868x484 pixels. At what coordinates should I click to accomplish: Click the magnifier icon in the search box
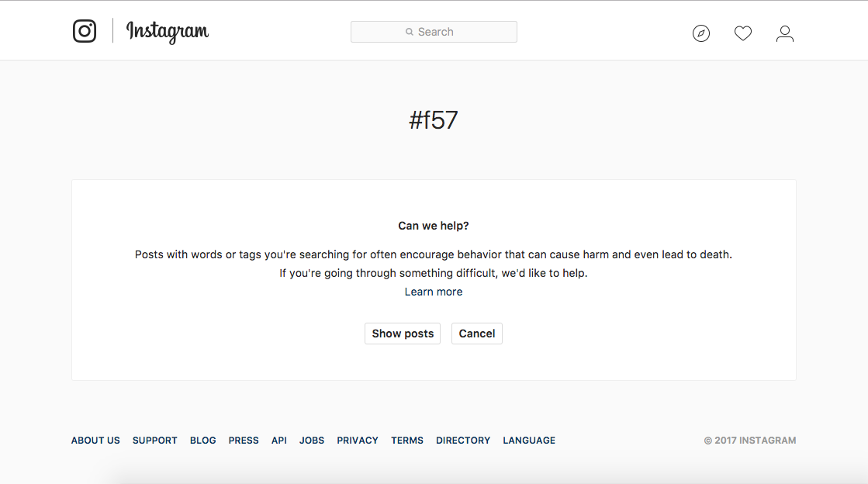[x=409, y=32]
